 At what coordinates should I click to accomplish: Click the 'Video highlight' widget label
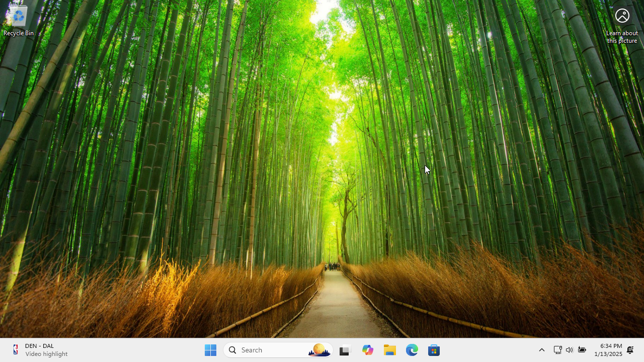(46, 353)
